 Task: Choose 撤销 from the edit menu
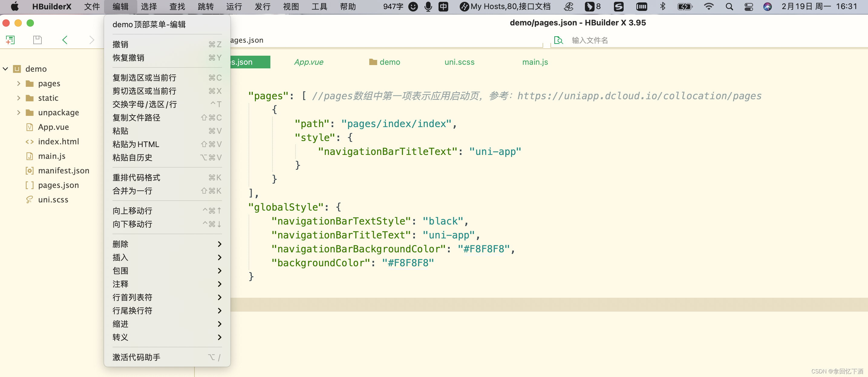pos(167,44)
